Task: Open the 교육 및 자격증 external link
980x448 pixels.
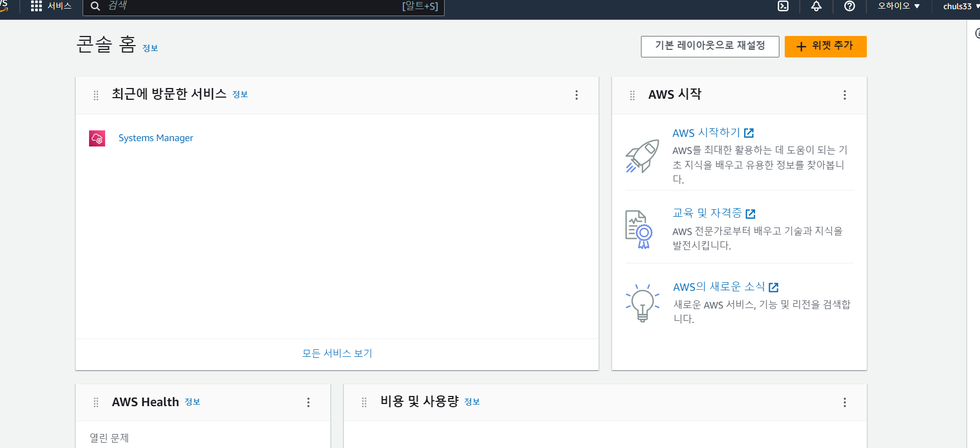Action: point(714,213)
